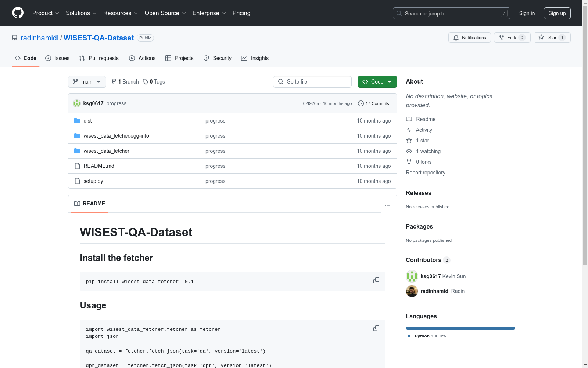Screen dimensions: 588x368
Task: Expand the green Code dropdown button
Action: tap(377, 82)
